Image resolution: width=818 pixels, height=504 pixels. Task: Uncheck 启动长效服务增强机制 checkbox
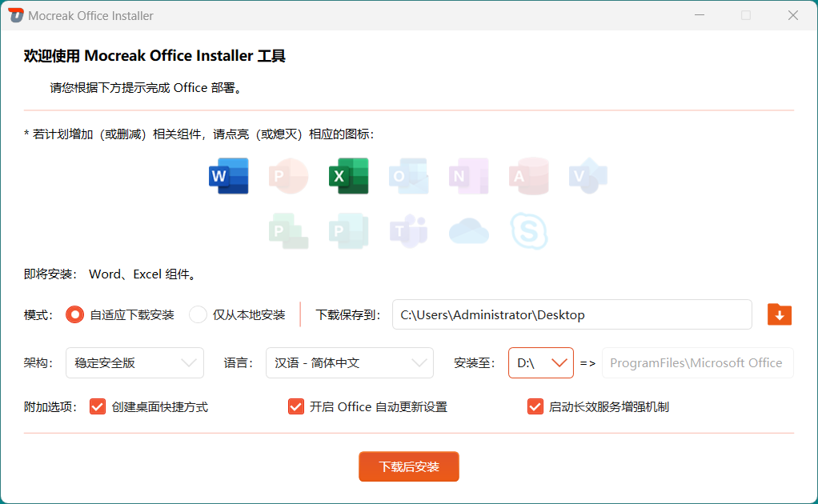(535, 406)
